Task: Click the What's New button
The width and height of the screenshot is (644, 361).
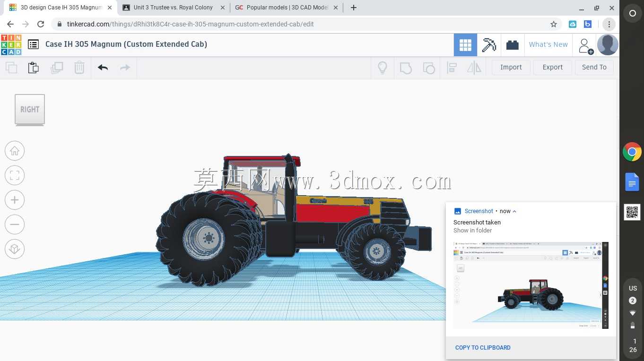Action: point(548,44)
